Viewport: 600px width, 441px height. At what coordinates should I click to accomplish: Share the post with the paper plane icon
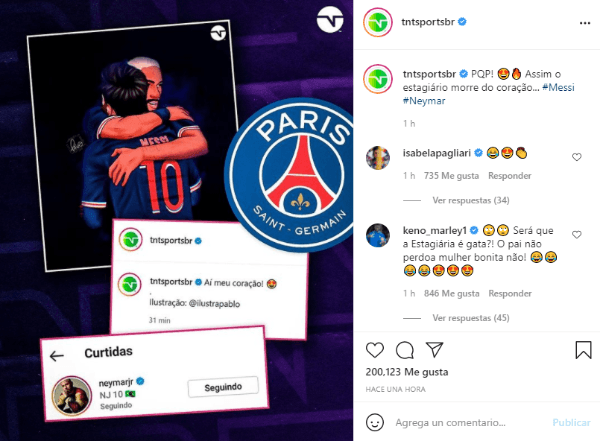point(434,350)
